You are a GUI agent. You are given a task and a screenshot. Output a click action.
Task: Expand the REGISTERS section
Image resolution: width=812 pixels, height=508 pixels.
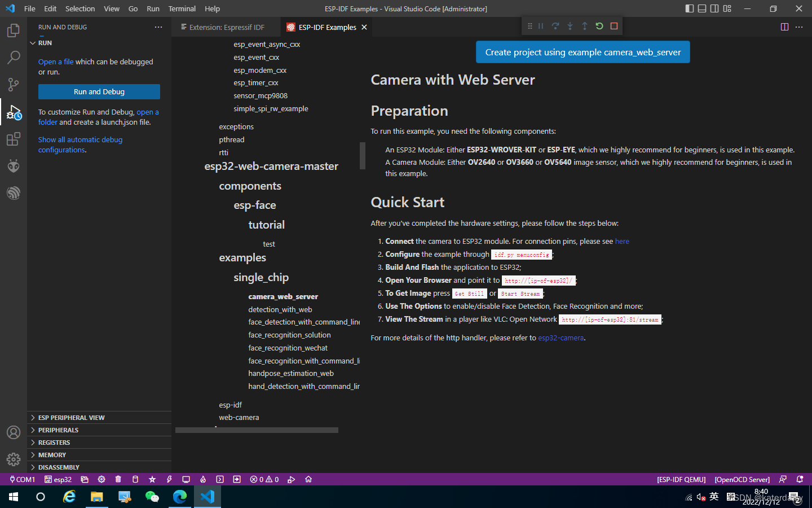(x=99, y=443)
